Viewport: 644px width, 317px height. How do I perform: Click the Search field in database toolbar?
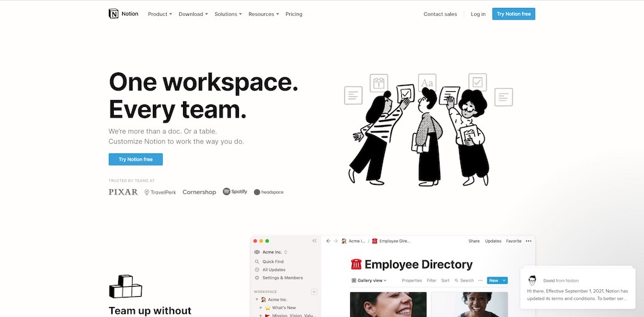pos(464,281)
